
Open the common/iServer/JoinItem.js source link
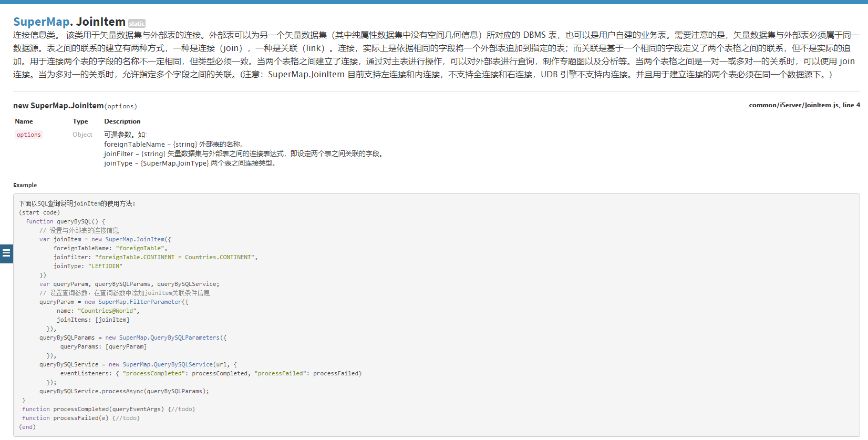(x=794, y=105)
